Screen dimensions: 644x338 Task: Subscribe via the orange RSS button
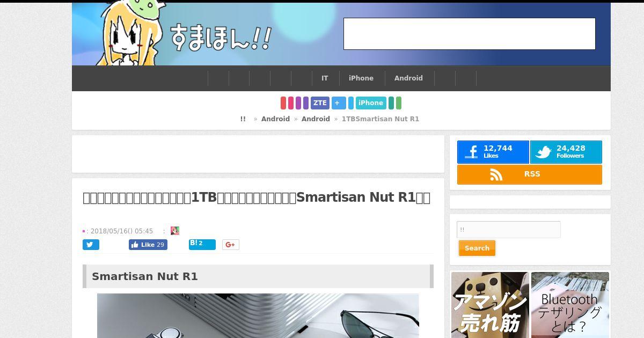pos(530,174)
